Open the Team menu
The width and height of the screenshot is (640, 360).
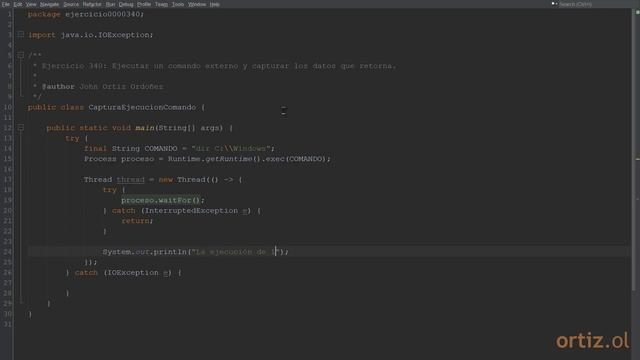tap(161, 4)
